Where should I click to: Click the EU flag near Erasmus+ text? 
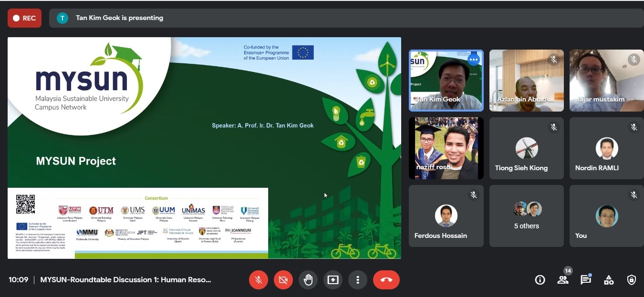click(303, 52)
